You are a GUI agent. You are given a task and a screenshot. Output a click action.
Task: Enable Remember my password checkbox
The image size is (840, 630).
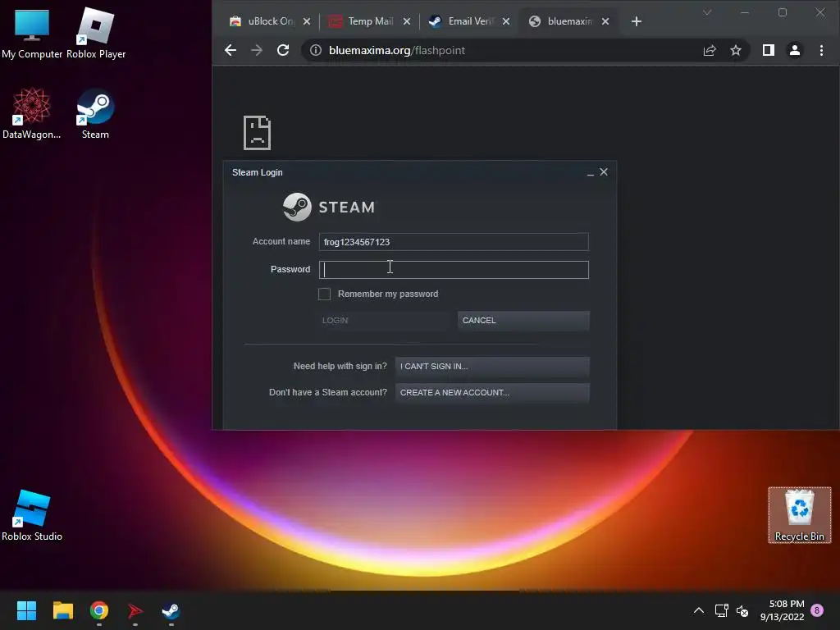[324, 294]
